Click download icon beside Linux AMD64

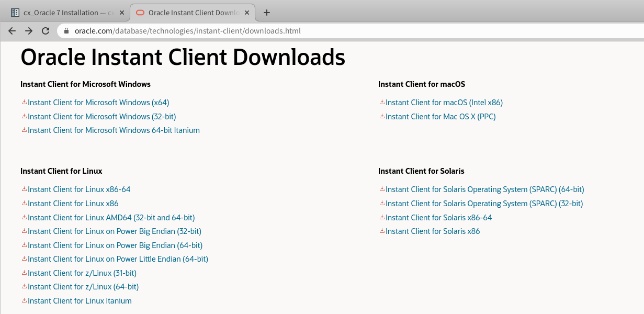(x=24, y=217)
